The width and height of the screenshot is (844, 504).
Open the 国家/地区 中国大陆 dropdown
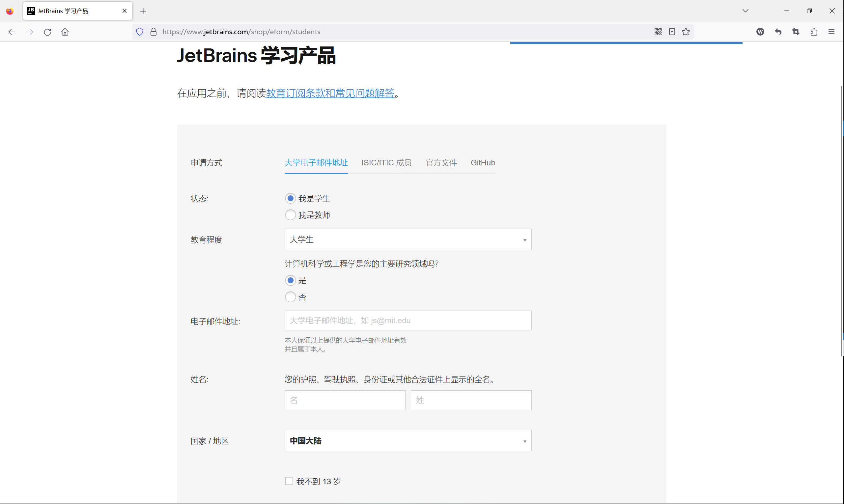tap(408, 440)
